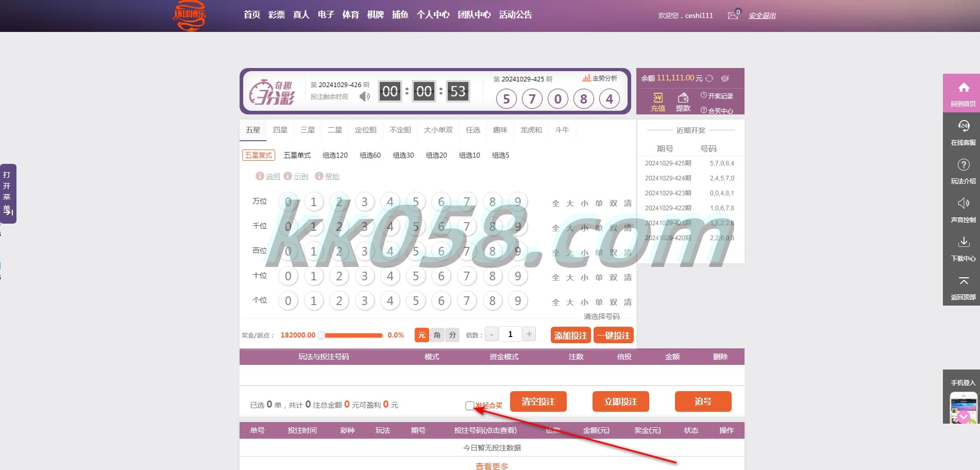The height and width of the screenshot is (470, 980).
Task: Select 组选5 play type
Action: coord(501,155)
